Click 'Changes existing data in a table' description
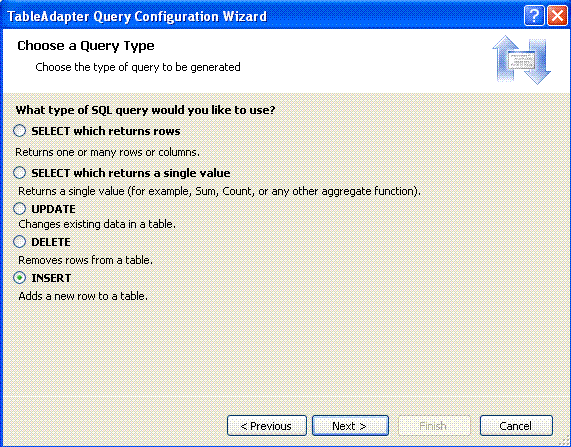The height and width of the screenshot is (447, 571). (97, 224)
